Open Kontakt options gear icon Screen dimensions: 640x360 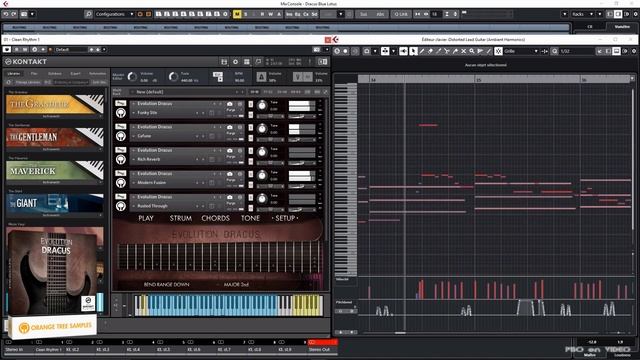235,62
